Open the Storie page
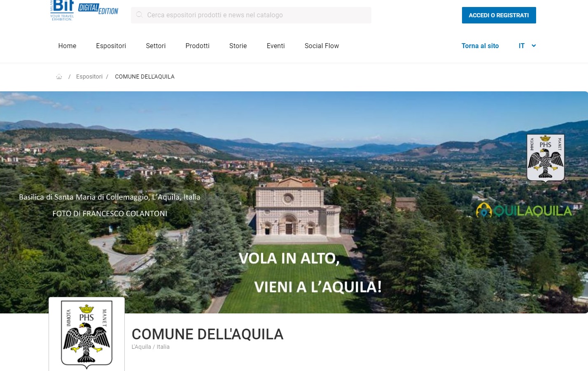The width and height of the screenshot is (588, 371). click(x=238, y=46)
